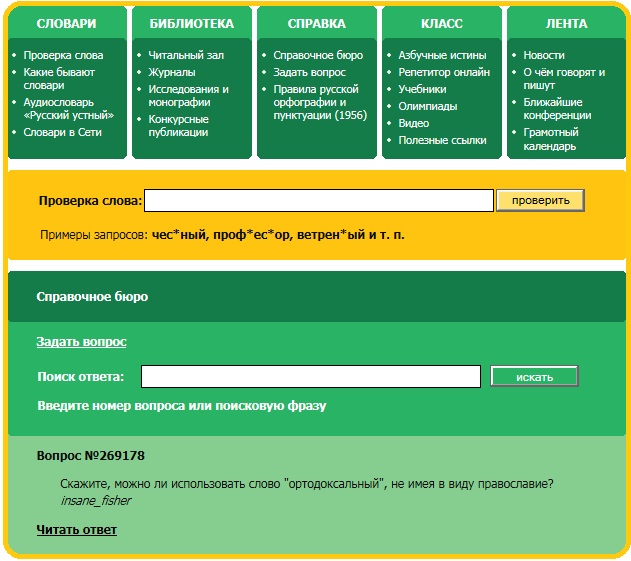Click Задать вопрос in СПРАВКА menu
The image size is (631, 561).
309,72
